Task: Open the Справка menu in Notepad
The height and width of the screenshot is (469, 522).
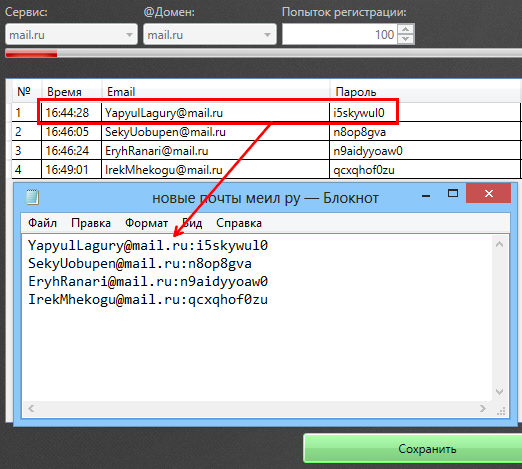Action: (239, 223)
